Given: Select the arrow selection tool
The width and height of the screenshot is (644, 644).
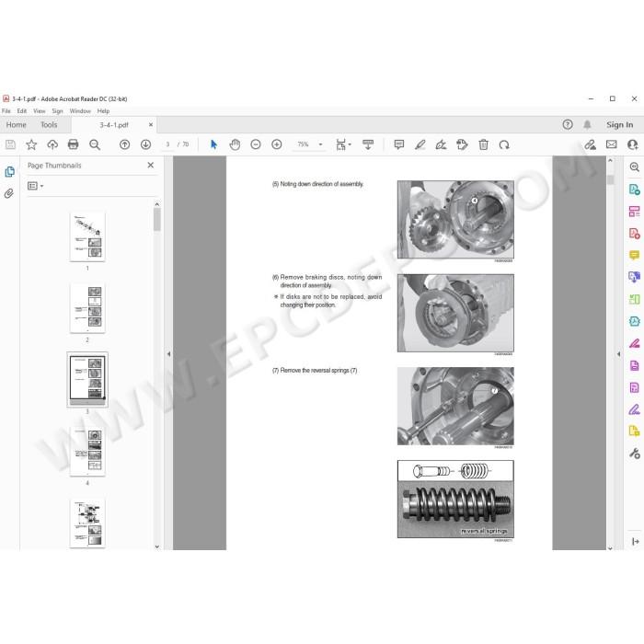Looking at the screenshot, I should (213, 144).
